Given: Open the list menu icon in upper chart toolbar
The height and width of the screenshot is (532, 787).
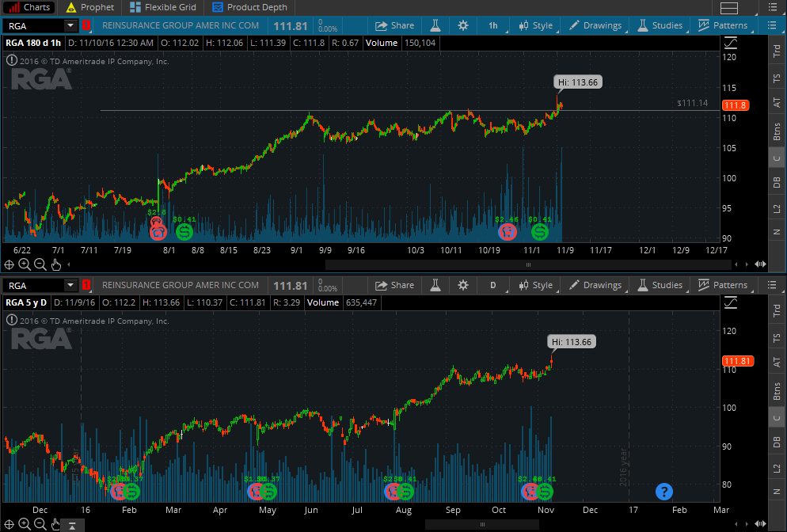Looking at the screenshot, I should [x=772, y=25].
